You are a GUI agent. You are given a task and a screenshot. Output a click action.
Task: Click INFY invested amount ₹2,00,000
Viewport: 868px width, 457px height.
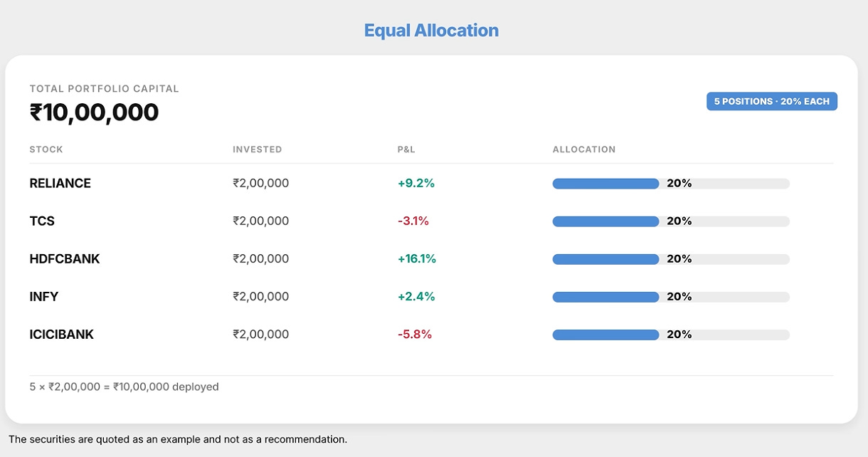(261, 297)
